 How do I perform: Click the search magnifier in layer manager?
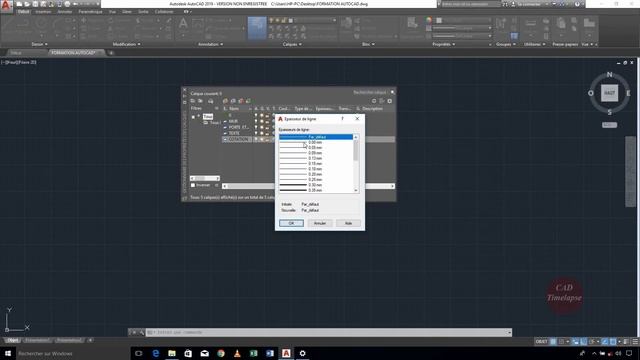[392, 92]
